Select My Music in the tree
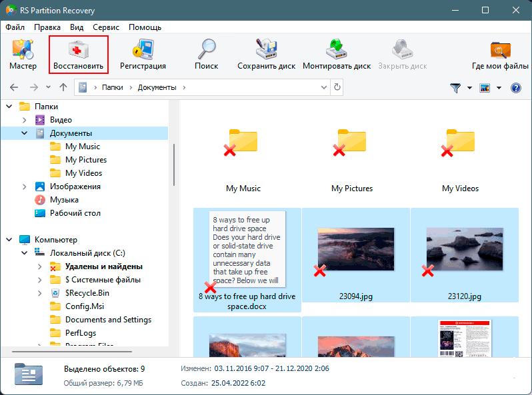The image size is (532, 395). [83, 147]
